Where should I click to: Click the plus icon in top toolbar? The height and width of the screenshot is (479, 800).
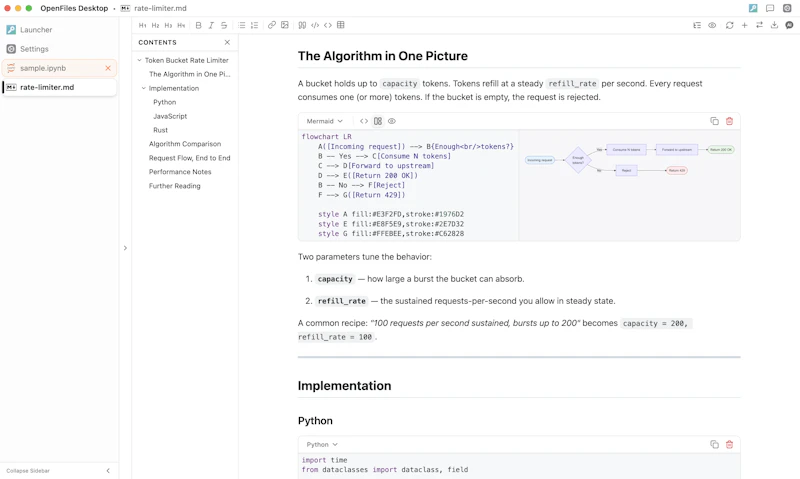click(x=744, y=25)
